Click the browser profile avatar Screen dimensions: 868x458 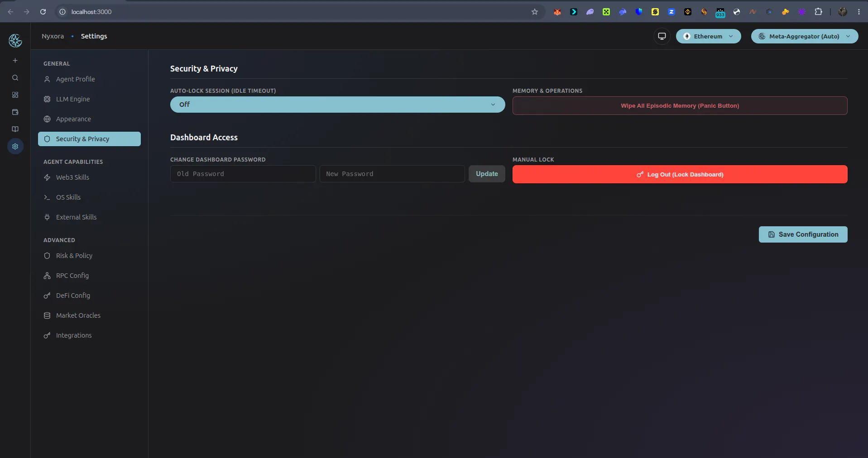tap(843, 12)
